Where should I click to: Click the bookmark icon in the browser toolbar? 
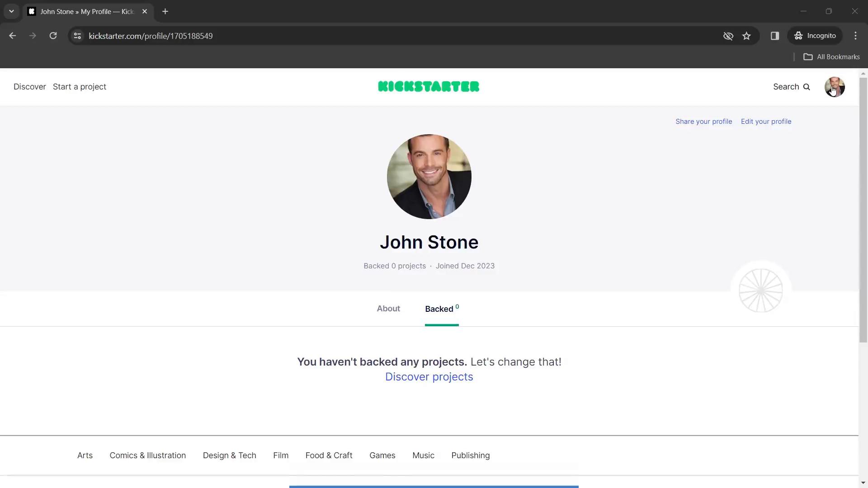click(746, 36)
